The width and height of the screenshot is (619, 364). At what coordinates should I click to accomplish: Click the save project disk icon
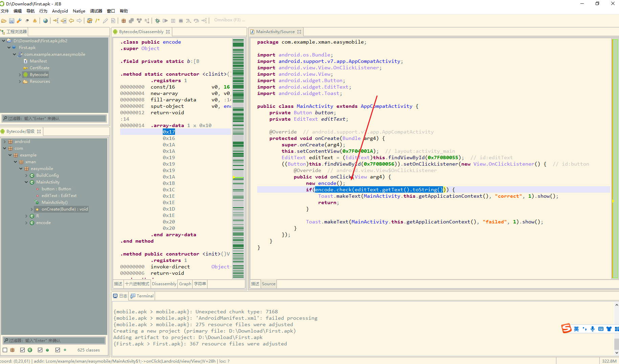(12, 21)
